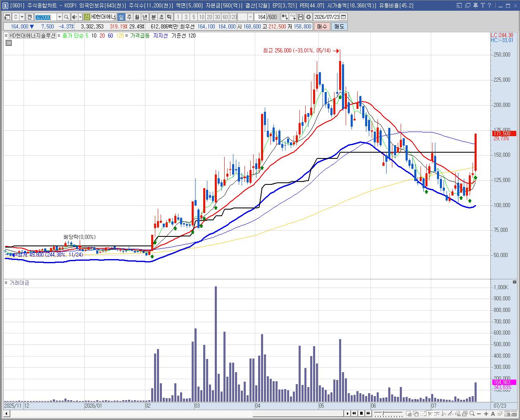Click the plus zoom-in icon at bottom
Image resolution: width=520 pixels, height=420 pixels.
click(x=486, y=413)
